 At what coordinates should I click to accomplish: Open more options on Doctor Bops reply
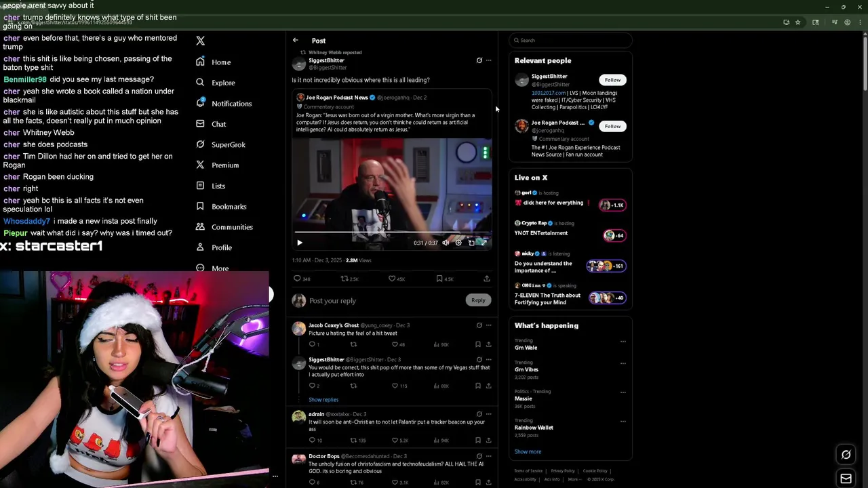pos(488,456)
